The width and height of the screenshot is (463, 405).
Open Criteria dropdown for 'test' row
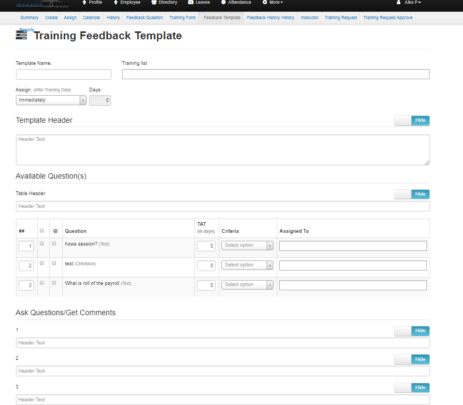[x=247, y=265]
